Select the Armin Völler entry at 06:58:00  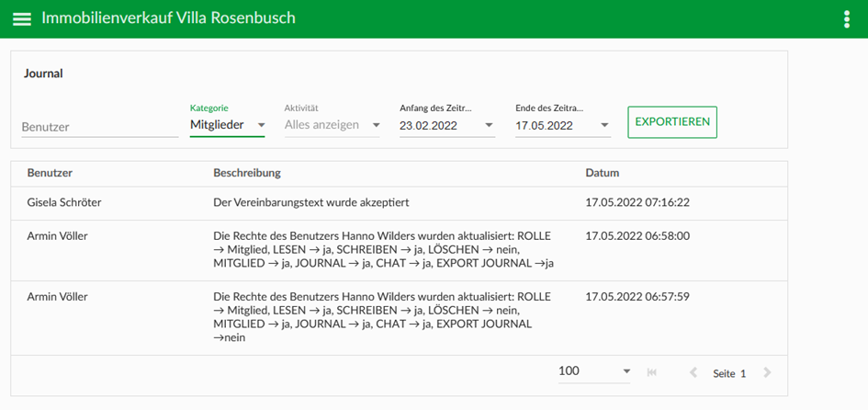[399, 250]
